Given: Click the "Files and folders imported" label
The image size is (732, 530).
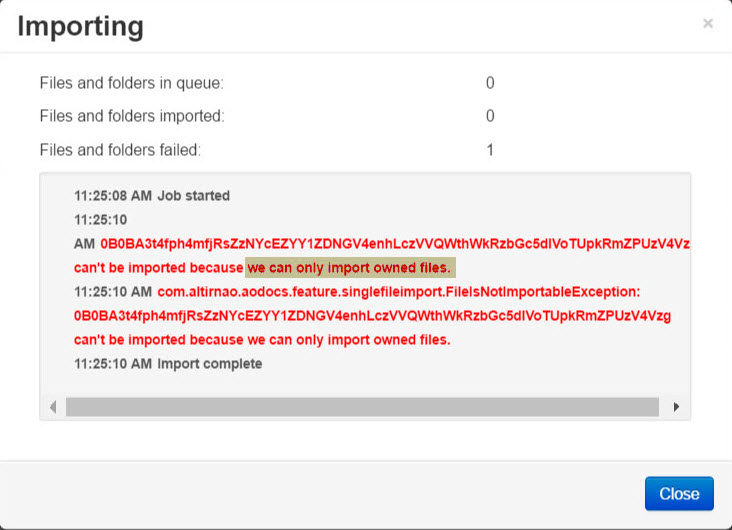Looking at the screenshot, I should pyautogui.click(x=132, y=116).
